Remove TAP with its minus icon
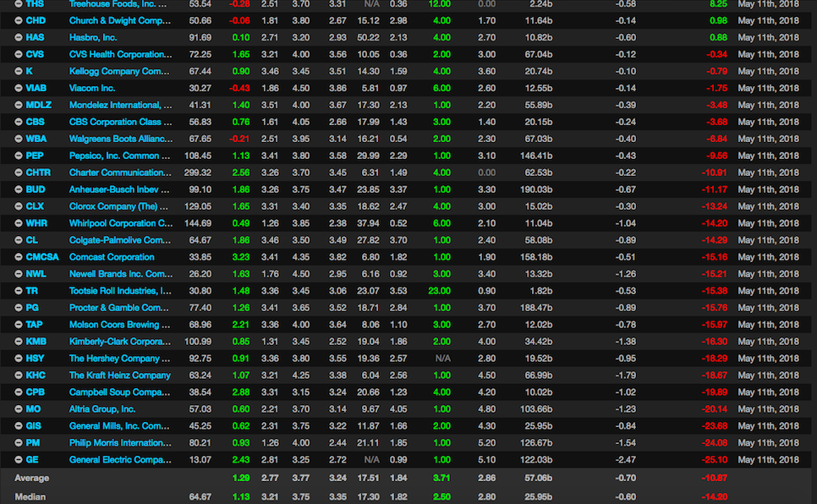This screenshot has width=817, height=504. point(19,324)
